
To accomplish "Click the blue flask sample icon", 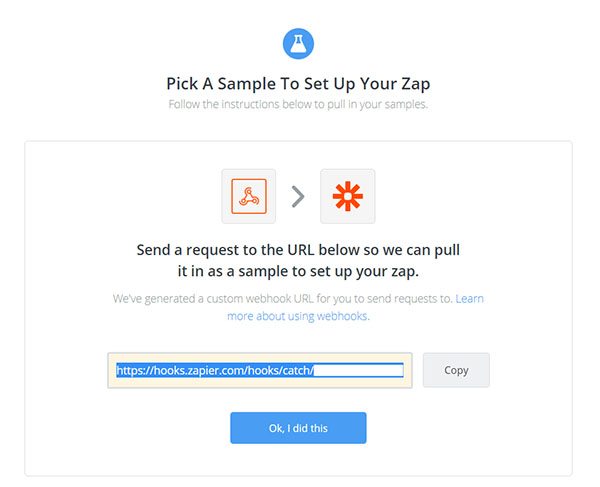I will click(298, 44).
